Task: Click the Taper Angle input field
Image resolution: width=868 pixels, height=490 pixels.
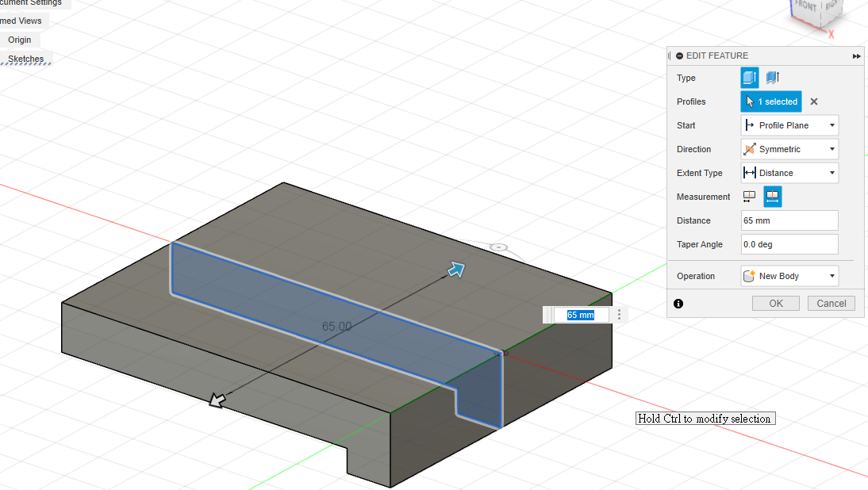Action: pyautogui.click(x=789, y=244)
